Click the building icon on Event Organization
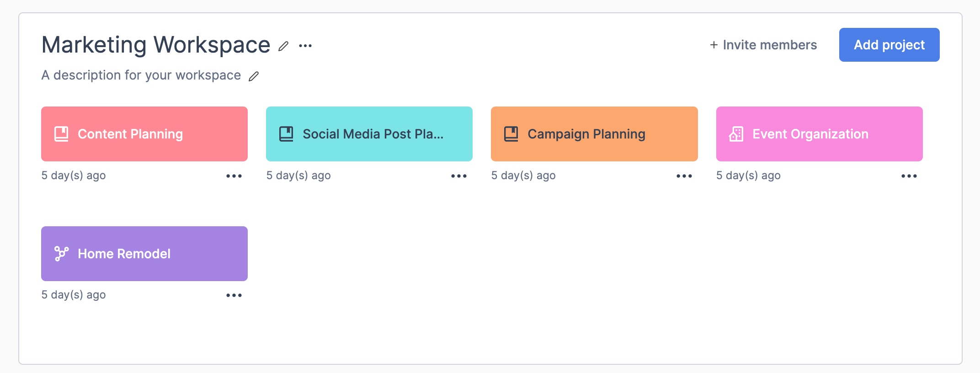The width and height of the screenshot is (980, 373). [x=736, y=134]
